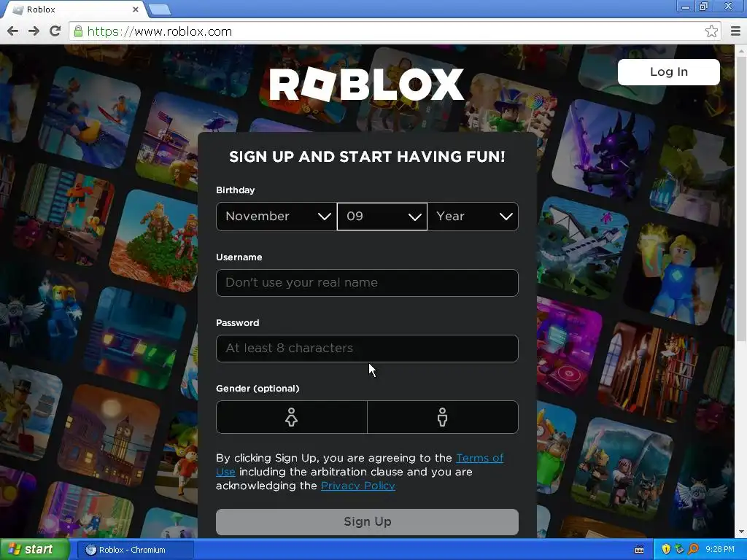Screen dimensions: 747x560
Task: Click the page scrollbar down arrow
Action: click(x=741, y=532)
